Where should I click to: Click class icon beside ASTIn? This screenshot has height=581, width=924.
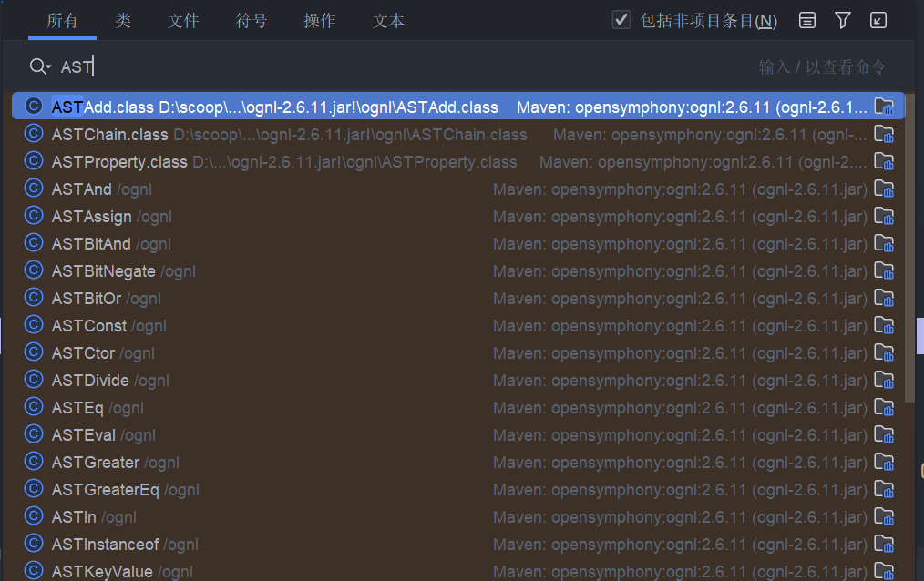click(34, 515)
